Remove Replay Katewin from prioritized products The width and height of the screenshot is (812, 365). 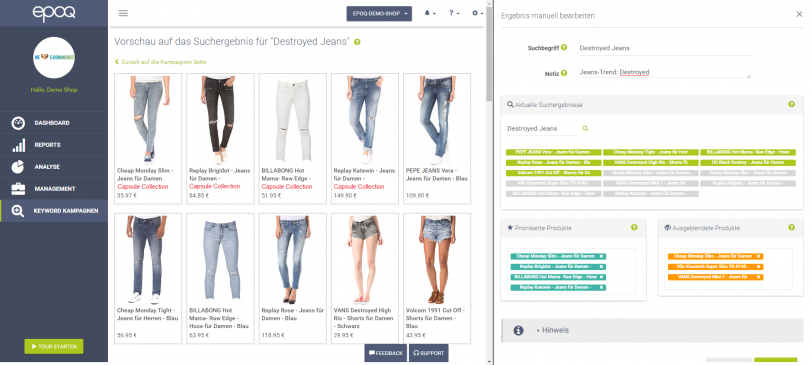(601, 287)
